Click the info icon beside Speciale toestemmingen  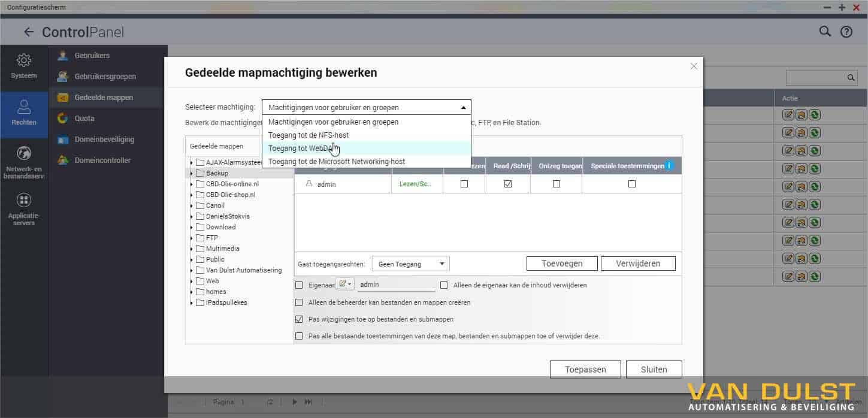[x=670, y=166]
